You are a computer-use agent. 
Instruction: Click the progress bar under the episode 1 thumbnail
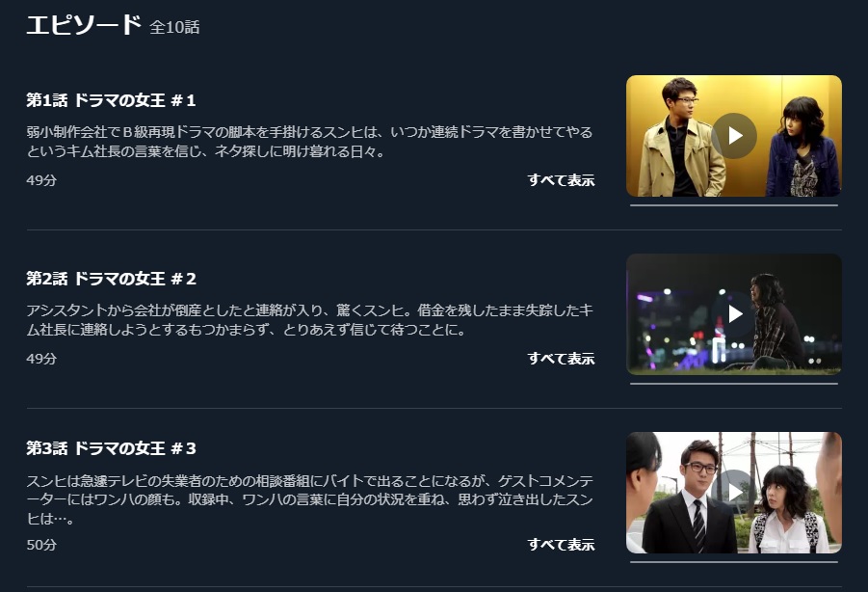734,205
